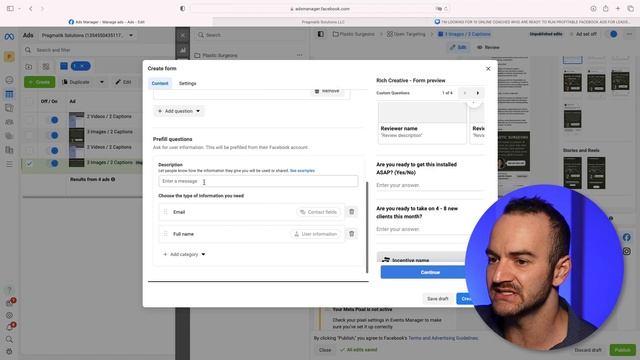This screenshot has height=360, width=640.
Task: Go back with Safari's back arrow
Action: click(x=31, y=9)
